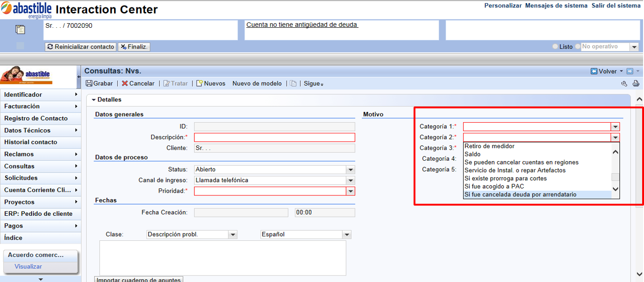The height and width of the screenshot is (282, 644).
Task: Click the Finaliz. end contact icon
Action: point(123,47)
